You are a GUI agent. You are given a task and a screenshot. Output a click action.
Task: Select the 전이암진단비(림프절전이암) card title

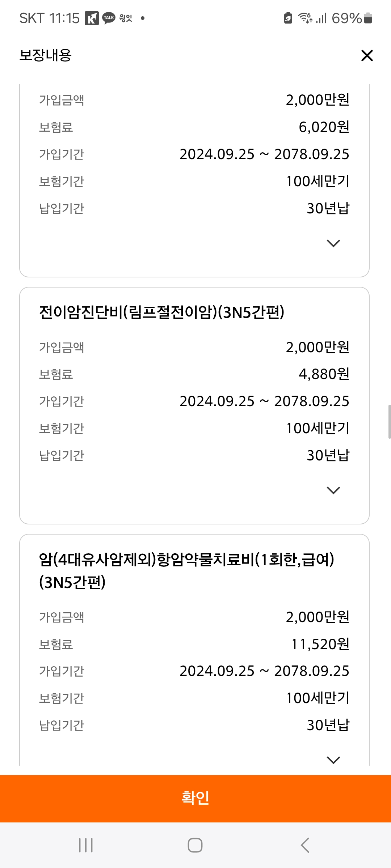(x=162, y=312)
